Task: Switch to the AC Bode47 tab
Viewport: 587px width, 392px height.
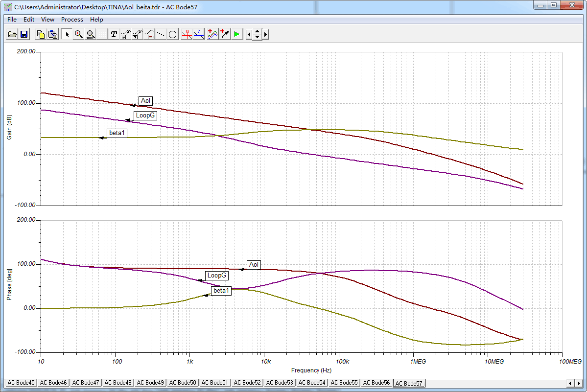Action: pos(85,383)
